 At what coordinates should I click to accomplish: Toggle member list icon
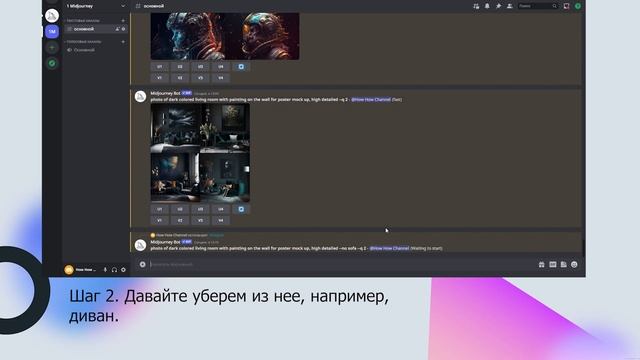point(509,6)
